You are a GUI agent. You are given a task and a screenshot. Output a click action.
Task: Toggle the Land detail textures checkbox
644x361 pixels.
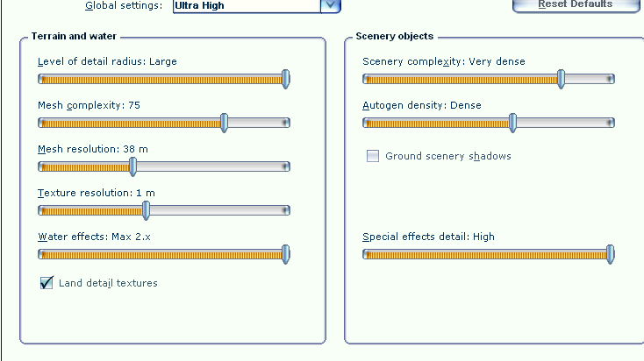point(47,283)
